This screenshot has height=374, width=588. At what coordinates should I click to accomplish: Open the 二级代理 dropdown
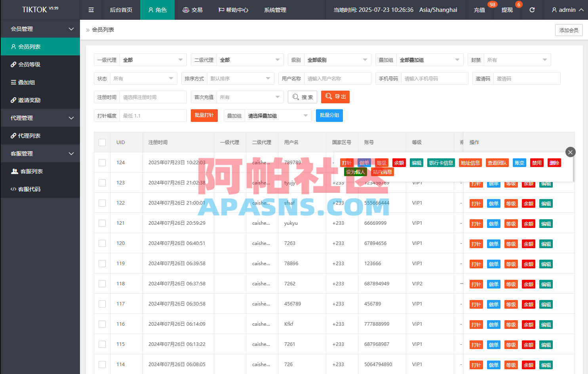(250, 60)
